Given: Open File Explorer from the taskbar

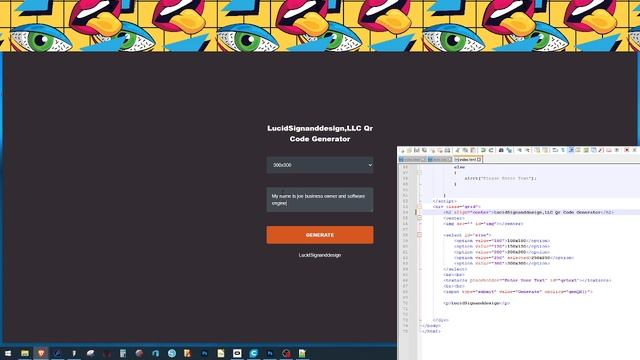Looking at the screenshot, I should click(x=25, y=353).
